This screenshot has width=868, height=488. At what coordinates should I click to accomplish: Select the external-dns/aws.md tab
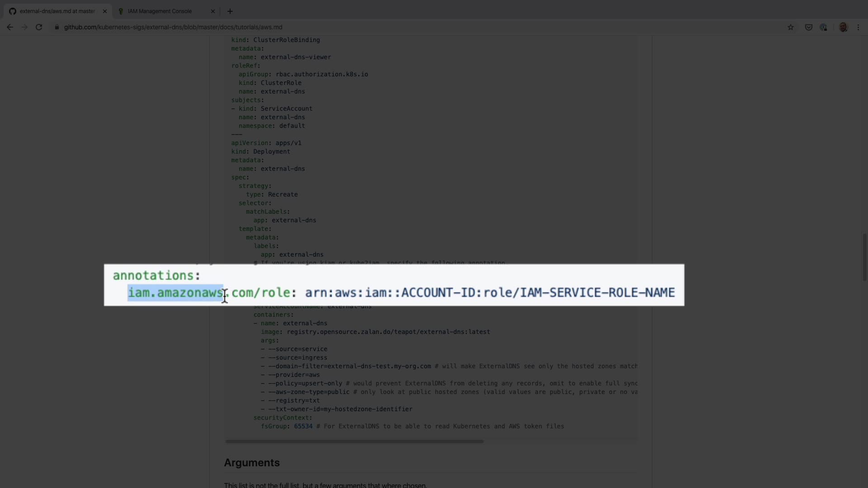[x=57, y=11]
